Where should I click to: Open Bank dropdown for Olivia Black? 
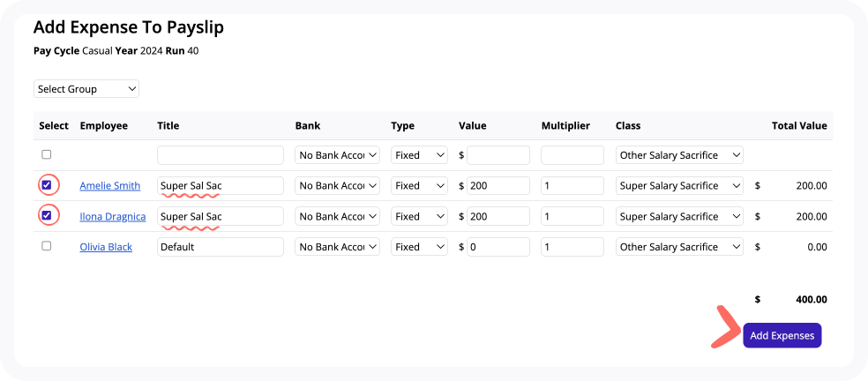tap(338, 247)
